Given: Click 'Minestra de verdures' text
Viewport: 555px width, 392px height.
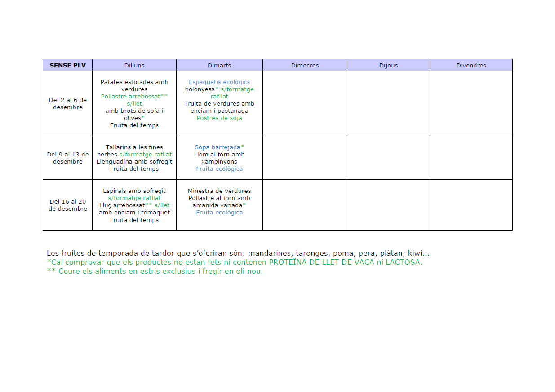Looking at the screenshot, I should pos(219,191).
